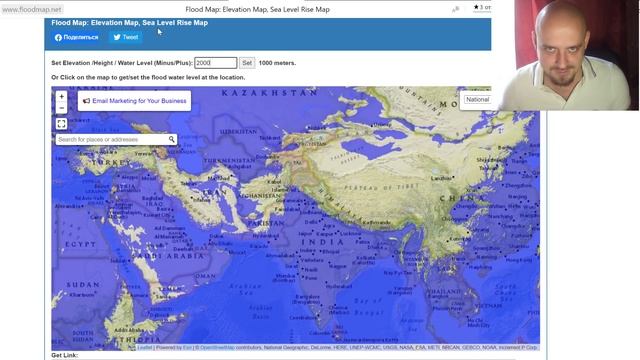Click the star bookmark icon in address bar
The image size is (640, 360).
click(476, 7)
